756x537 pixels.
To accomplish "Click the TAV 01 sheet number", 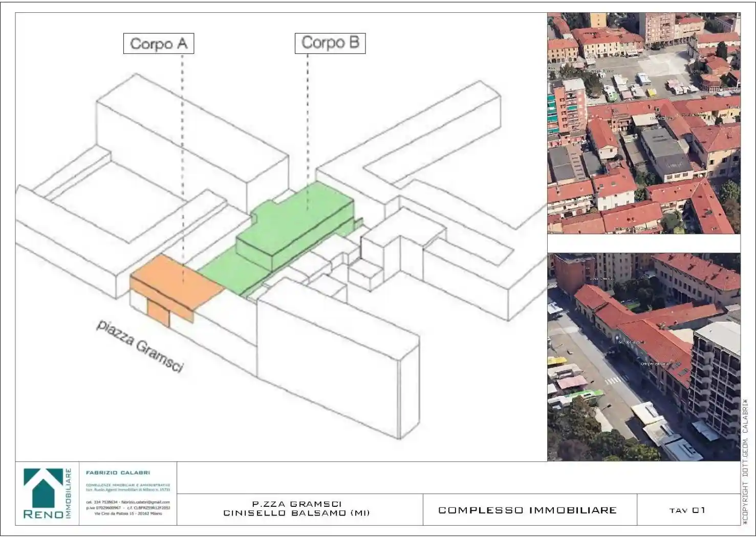I will (x=687, y=510).
